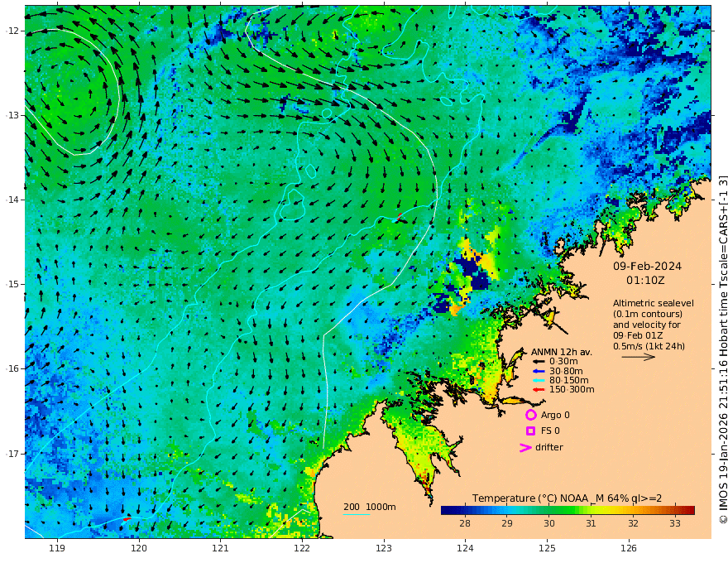Screen dimensions: 728x563
Task: Click the 'Altimetric sealevel' caption
Action: (x=654, y=303)
